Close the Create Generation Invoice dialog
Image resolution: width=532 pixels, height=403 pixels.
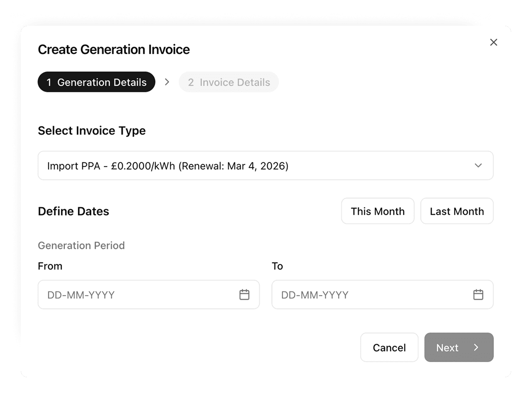click(x=494, y=42)
